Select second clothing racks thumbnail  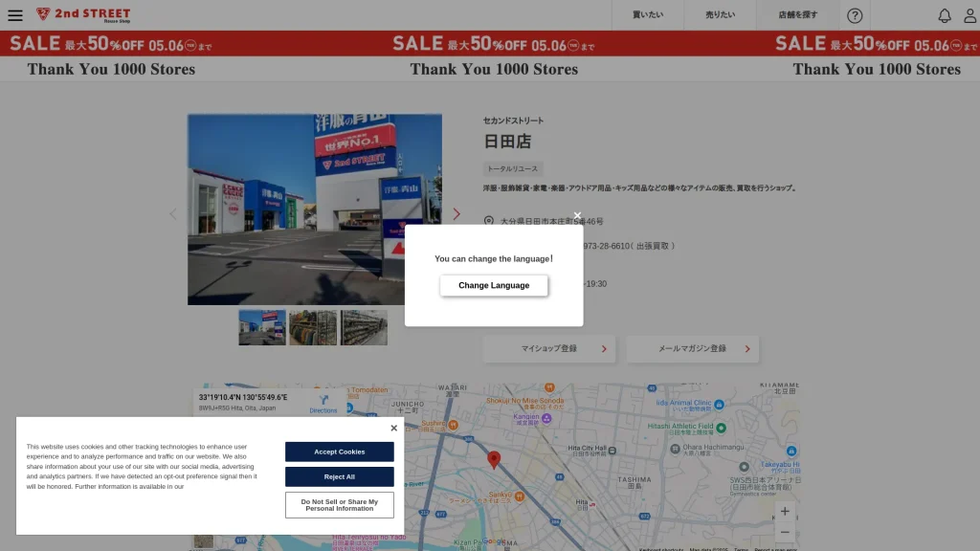pos(313,327)
